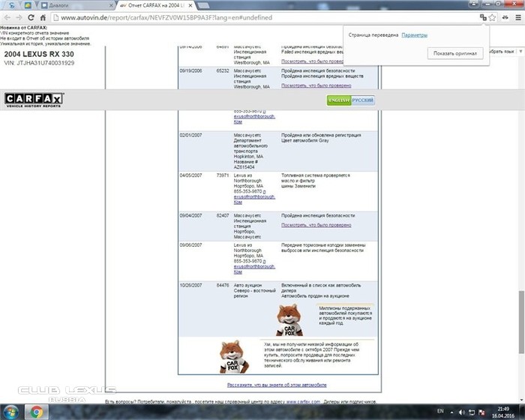
Task: Switch report language to РУССКИЙ
Action: pos(363,100)
